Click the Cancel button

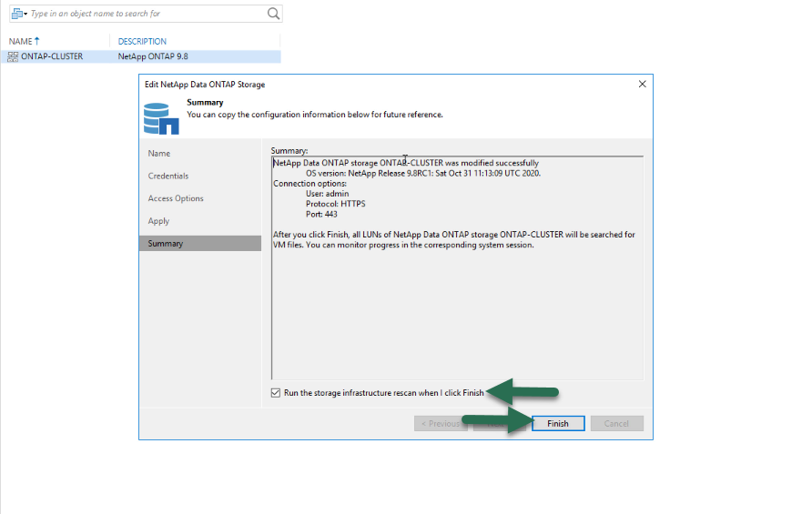click(617, 423)
